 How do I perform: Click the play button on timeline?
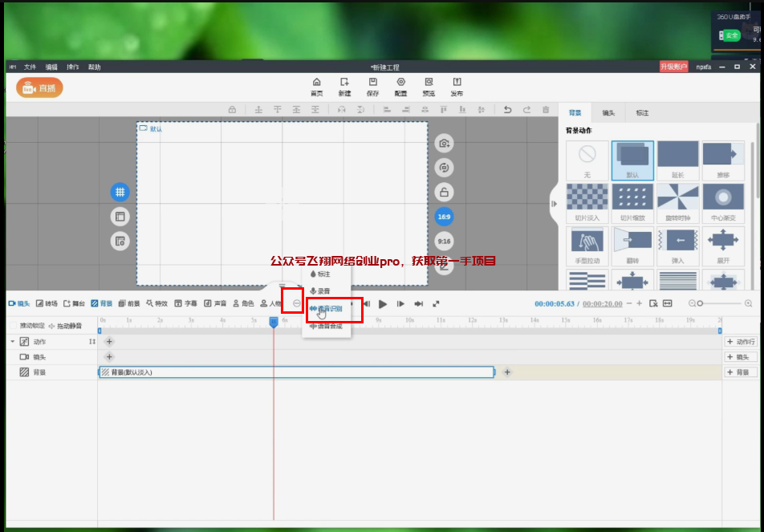click(383, 304)
